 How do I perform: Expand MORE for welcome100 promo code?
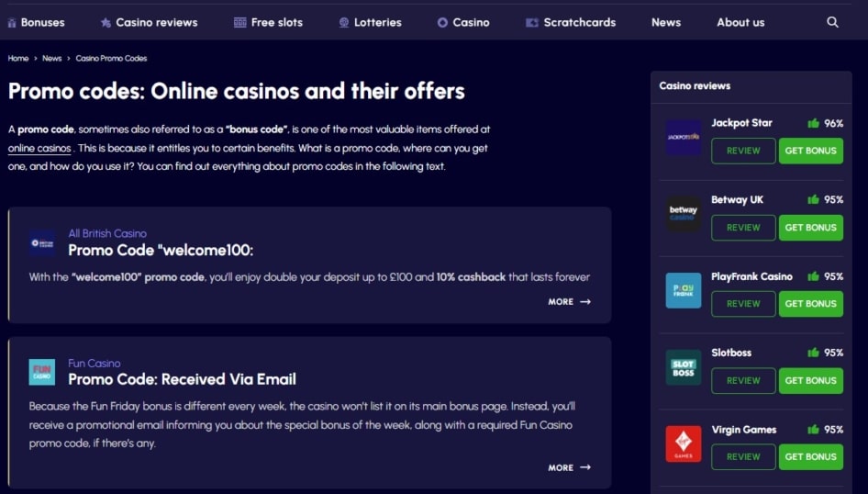click(569, 301)
